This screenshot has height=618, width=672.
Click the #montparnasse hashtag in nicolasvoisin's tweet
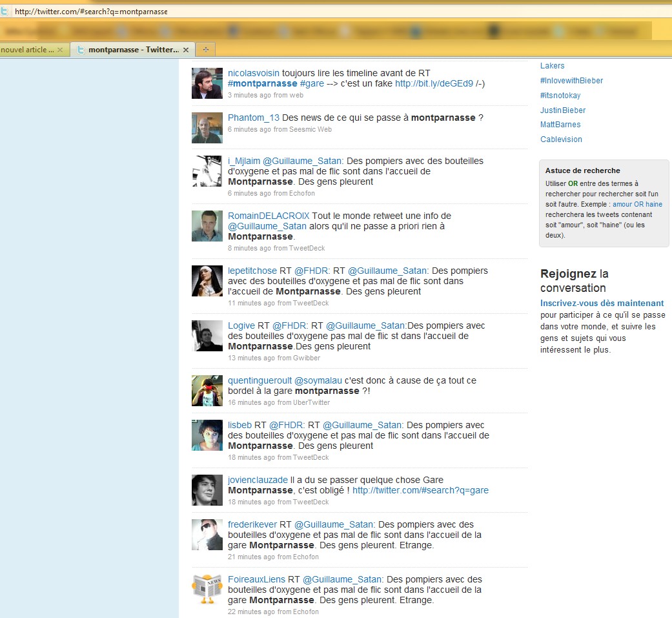[x=262, y=84]
